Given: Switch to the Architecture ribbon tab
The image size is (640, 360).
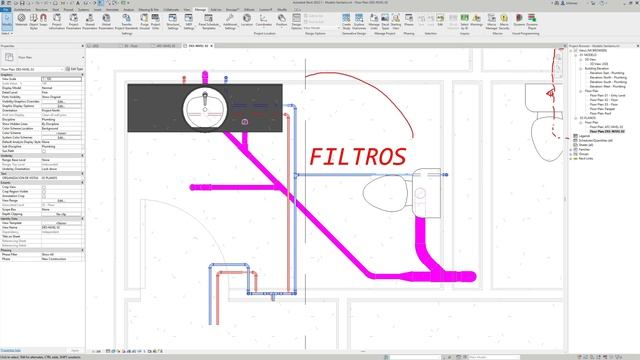Looking at the screenshot, I should [22, 9].
